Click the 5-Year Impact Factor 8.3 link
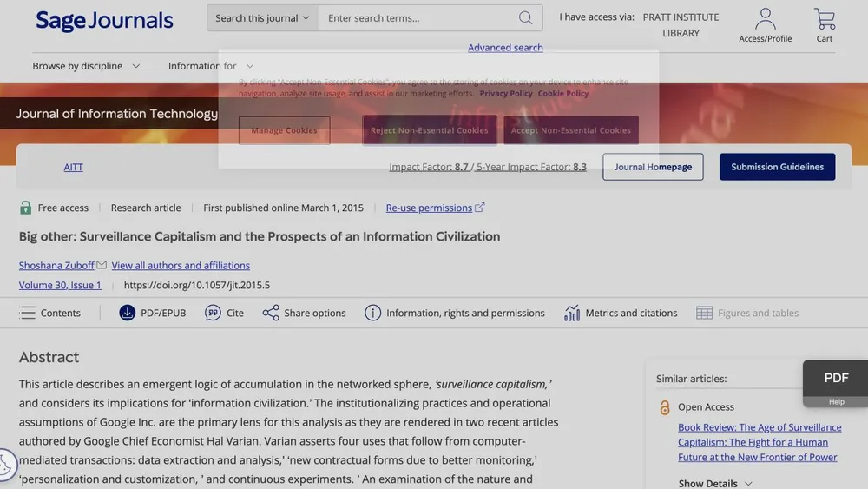The height and width of the screenshot is (489, 868). click(531, 167)
